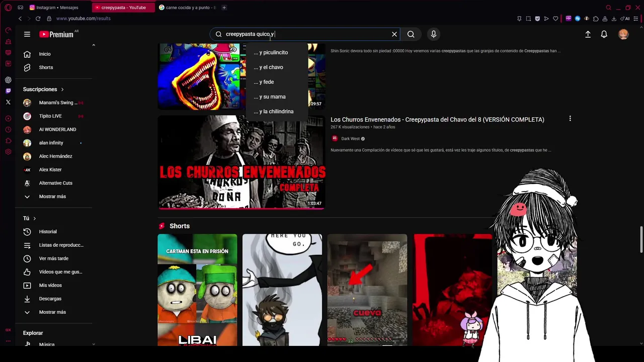Open alan infinity channel
The width and height of the screenshot is (644, 362).
click(x=54, y=143)
